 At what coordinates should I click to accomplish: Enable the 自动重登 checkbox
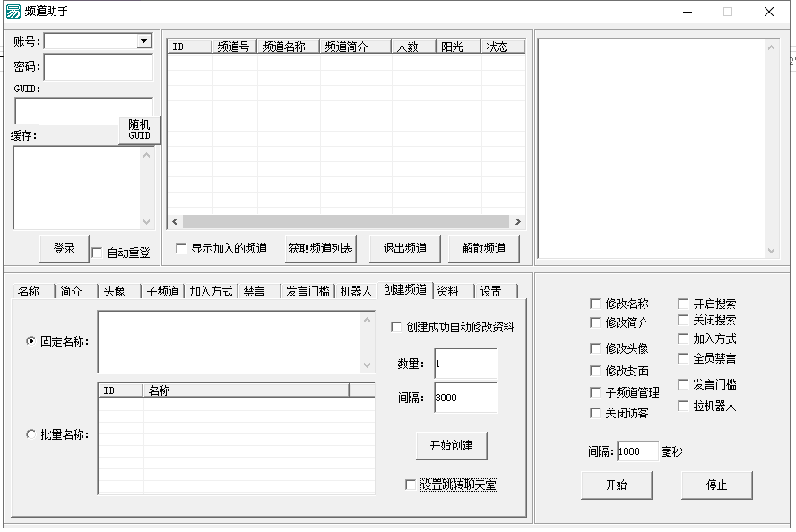pos(98,253)
